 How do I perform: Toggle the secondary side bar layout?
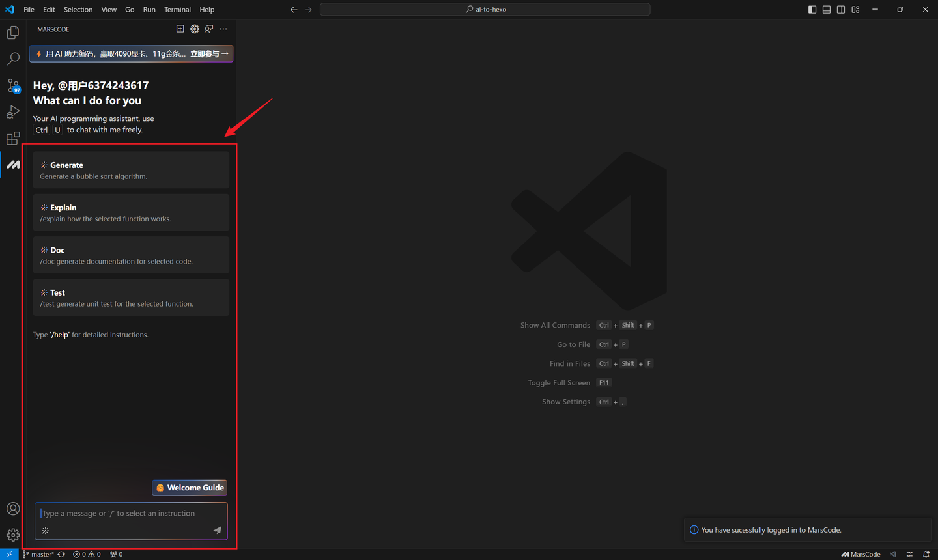coord(841,10)
